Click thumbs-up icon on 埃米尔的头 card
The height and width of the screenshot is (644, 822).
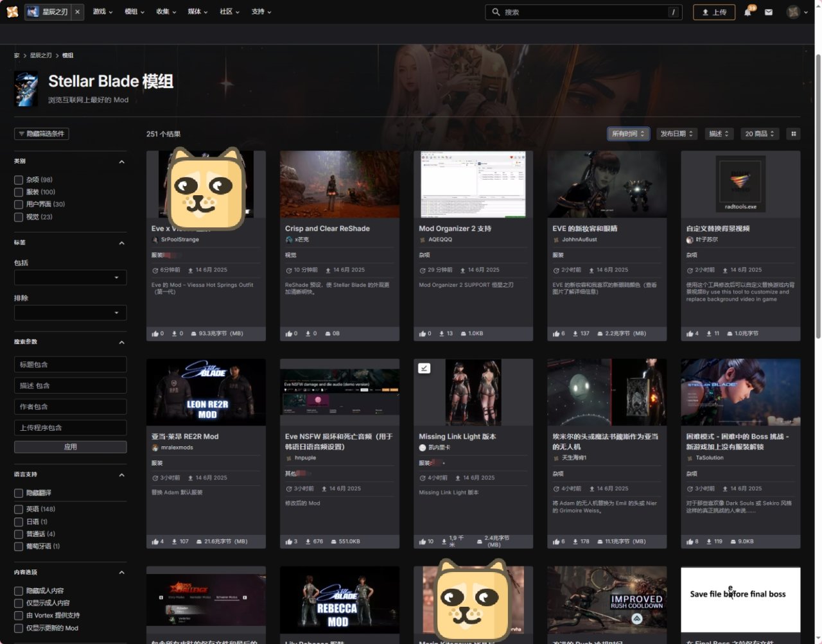coord(556,542)
